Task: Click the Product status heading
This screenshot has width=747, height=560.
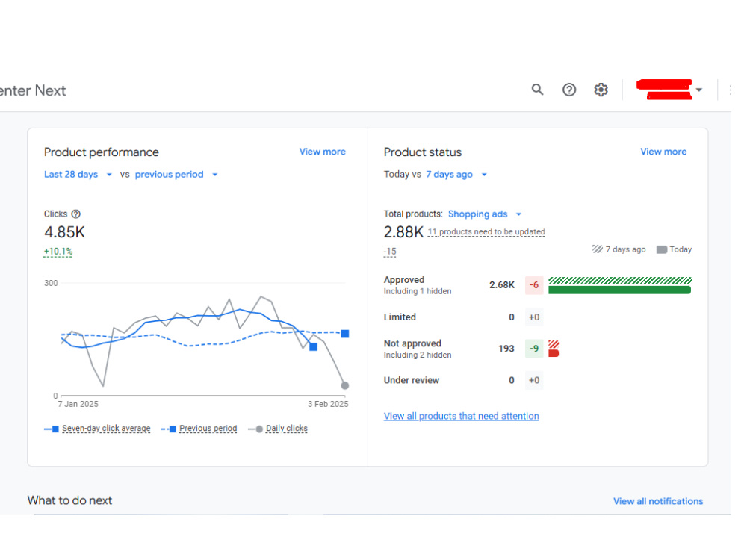Action: [423, 152]
